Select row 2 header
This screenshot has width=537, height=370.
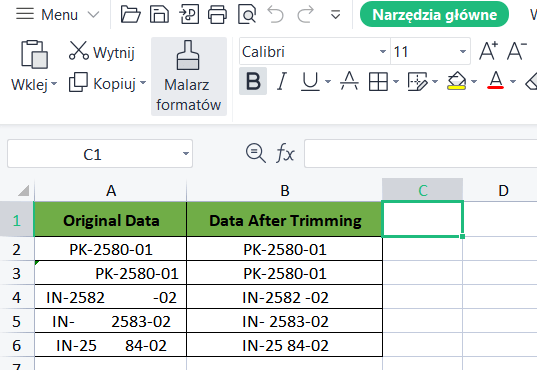tap(16, 249)
